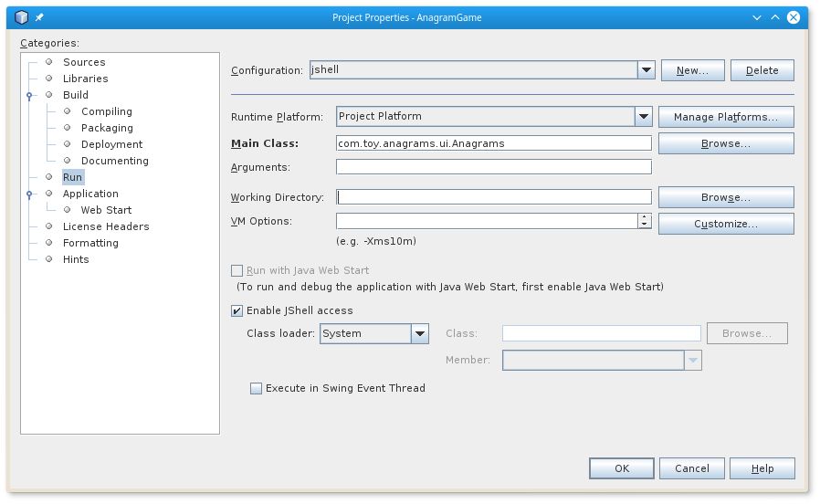Viewport: 820px width, 504px height.
Task: Open the Configuration dropdown arrow
Action: pyautogui.click(x=647, y=70)
